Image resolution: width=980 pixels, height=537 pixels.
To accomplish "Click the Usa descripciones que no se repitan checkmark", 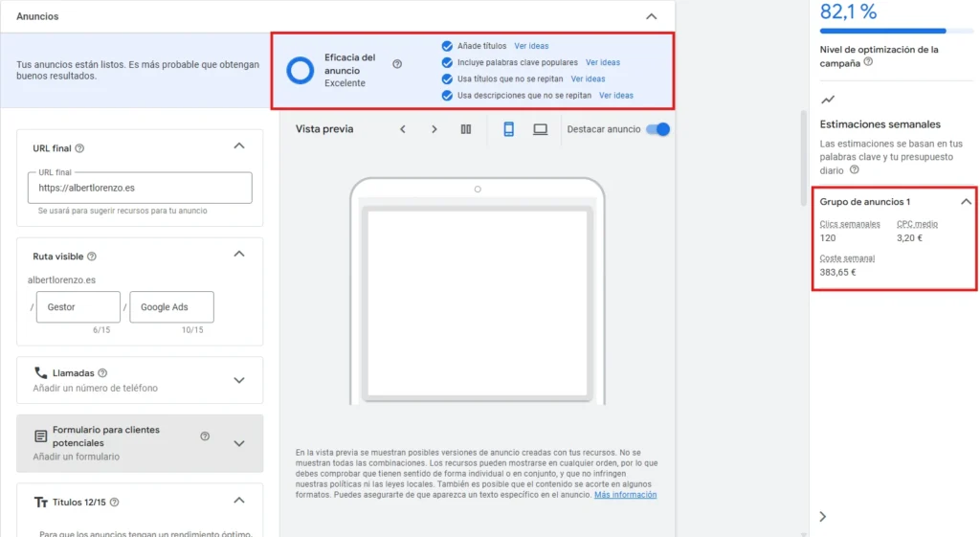I will click(x=447, y=96).
